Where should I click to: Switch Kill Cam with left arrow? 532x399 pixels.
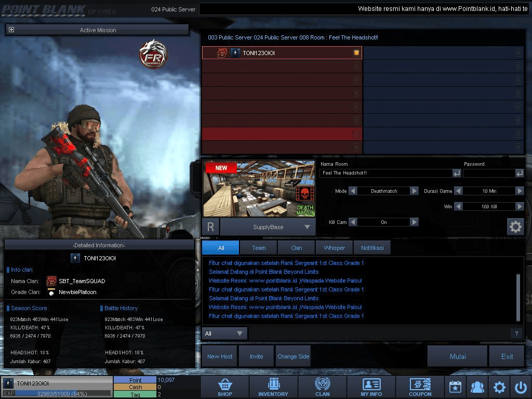pyautogui.click(x=353, y=222)
